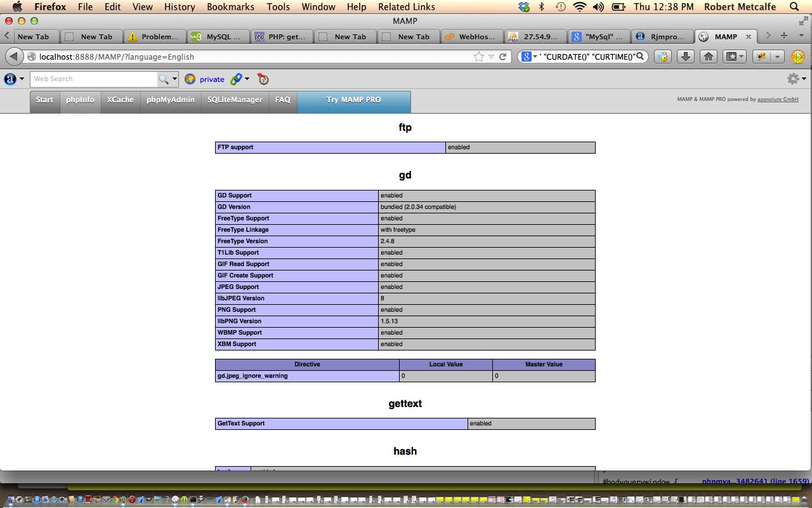The height and width of the screenshot is (508, 812).
Task: Click the 'FreeType Version' row label
Action: [x=242, y=241]
